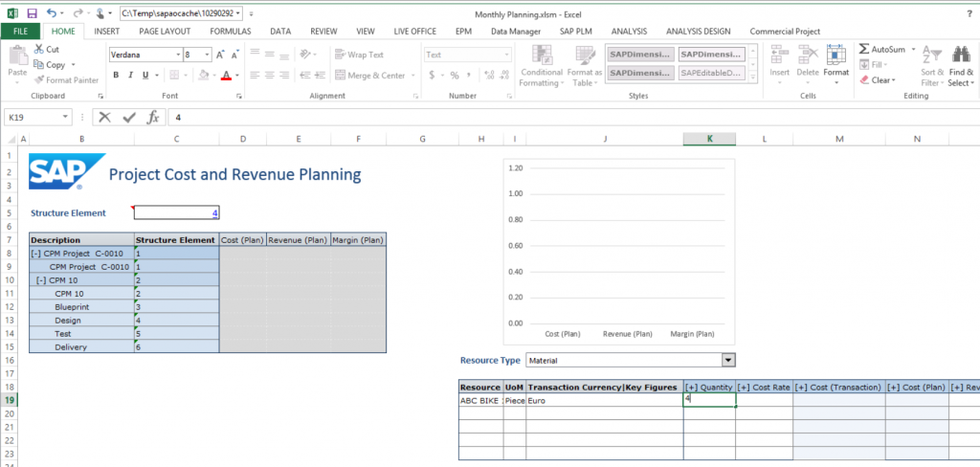Open the Clear eraser menu
Image resolution: width=980 pixels, height=467 pixels.
pyautogui.click(x=878, y=80)
